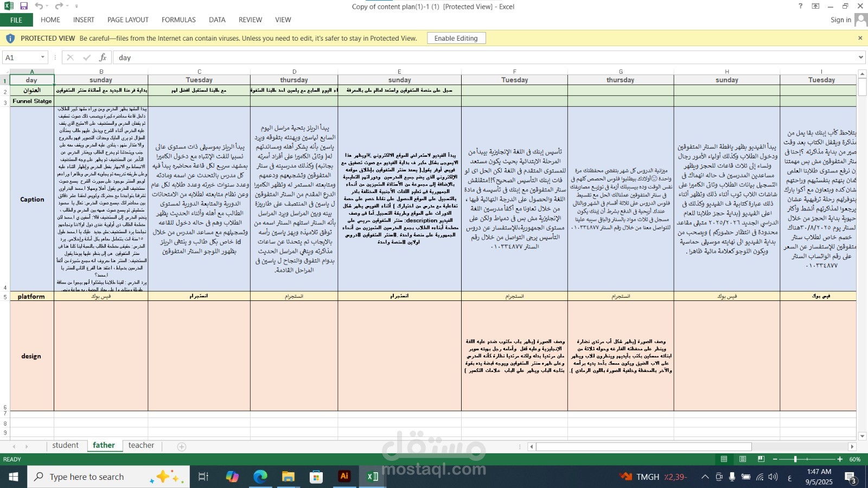
Task: Select the Funnel Statge cell
Action: [x=32, y=101]
